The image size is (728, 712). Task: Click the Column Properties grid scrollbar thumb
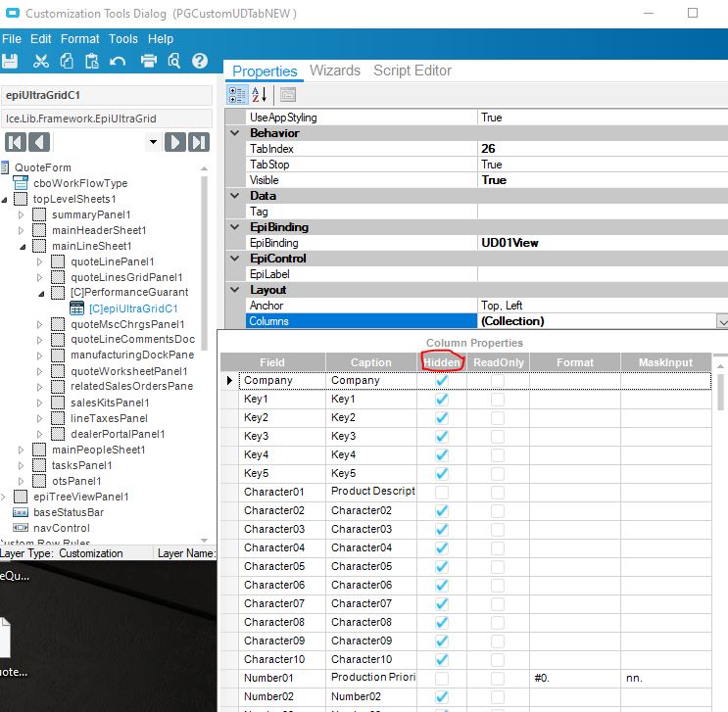720,392
